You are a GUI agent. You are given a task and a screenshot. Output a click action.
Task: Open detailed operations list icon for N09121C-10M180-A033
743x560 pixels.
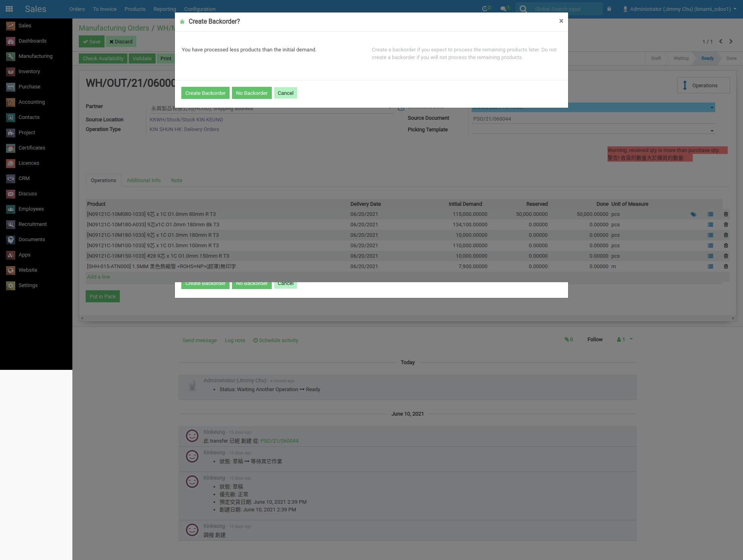click(x=710, y=225)
